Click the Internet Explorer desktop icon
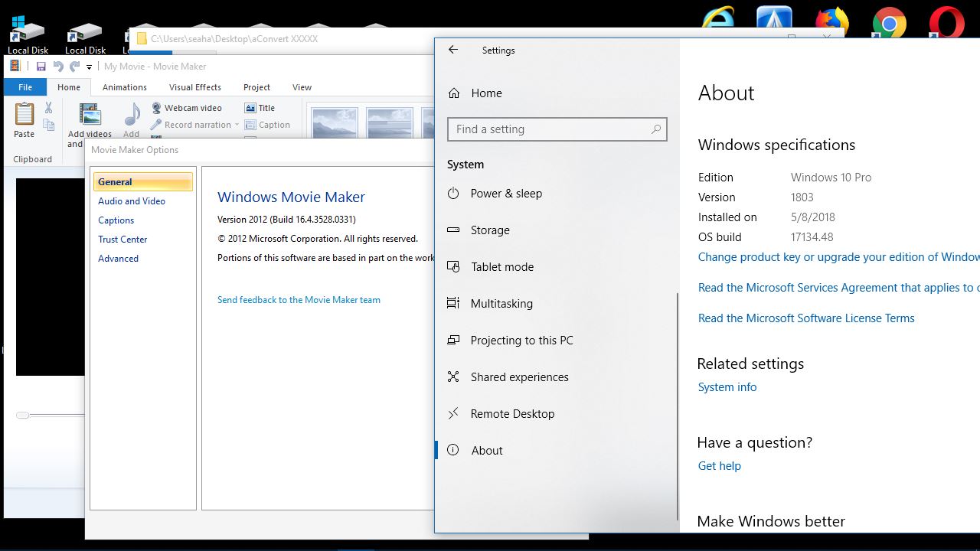980x551 pixels. point(719,21)
